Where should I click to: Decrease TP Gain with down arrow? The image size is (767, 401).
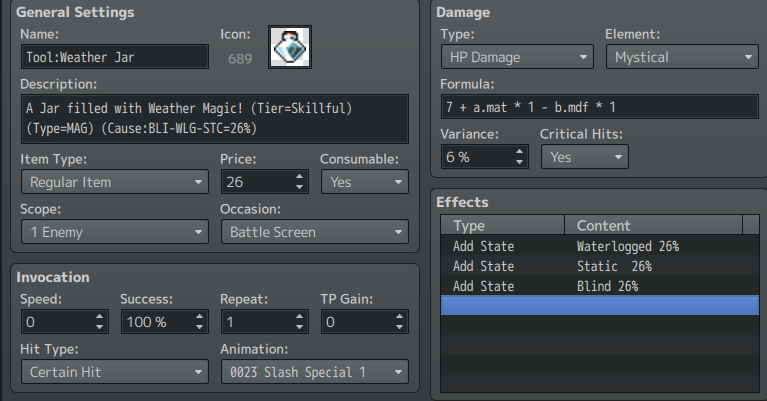[400, 327]
